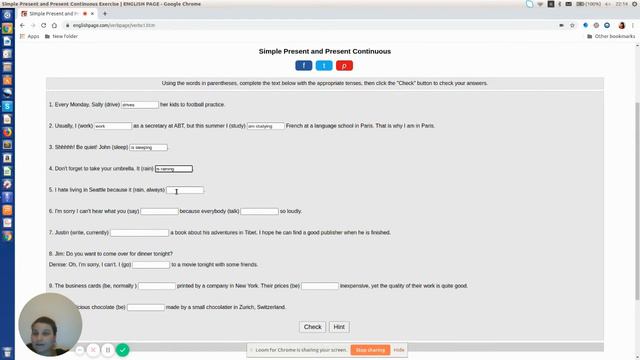The height and width of the screenshot is (360, 640).
Task: Stop sharing the screen
Action: (370, 350)
